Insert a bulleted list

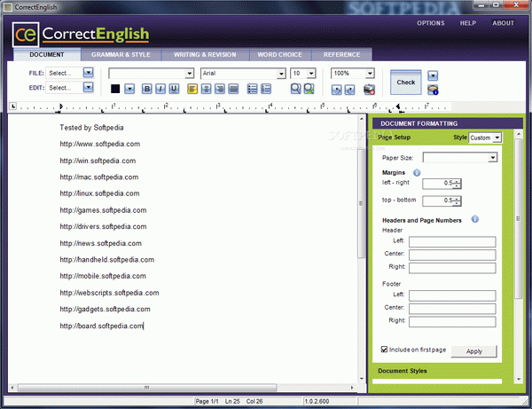pos(252,89)
